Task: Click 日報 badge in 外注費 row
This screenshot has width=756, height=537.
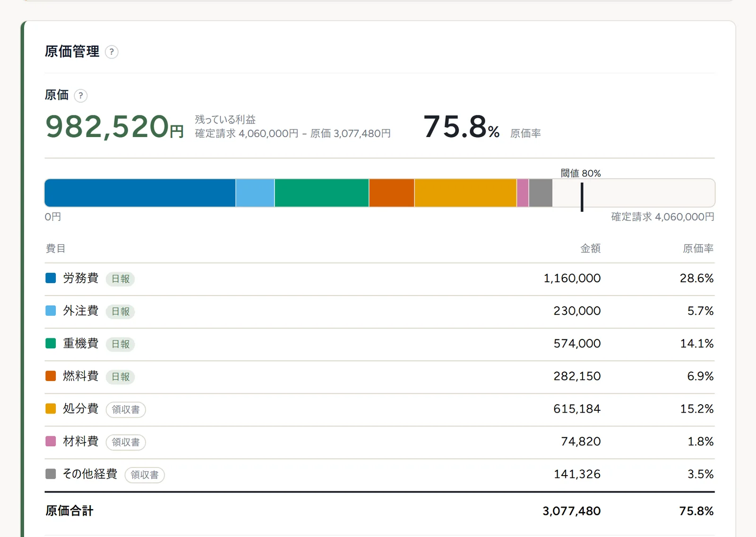Action: [120, 312]
